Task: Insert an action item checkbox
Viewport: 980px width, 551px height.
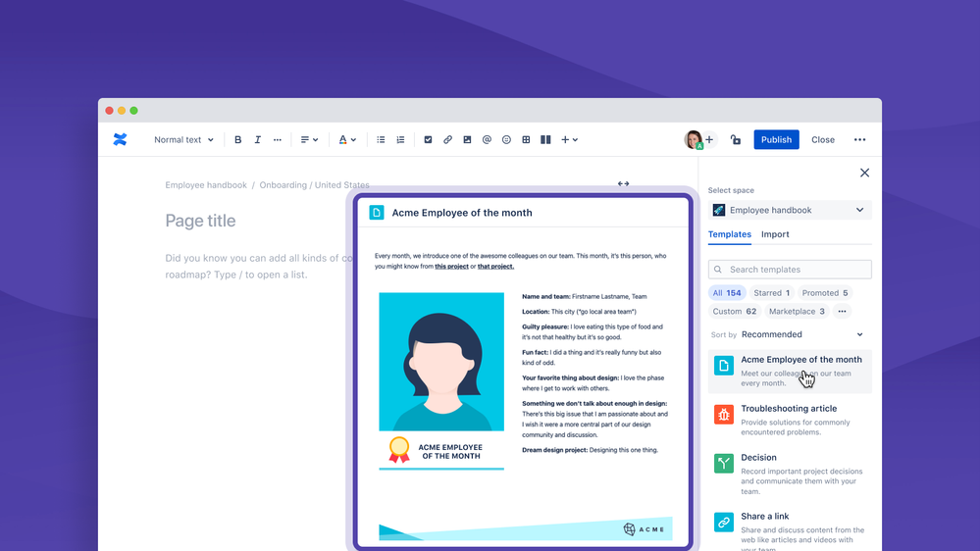Action: coord(428,140)
